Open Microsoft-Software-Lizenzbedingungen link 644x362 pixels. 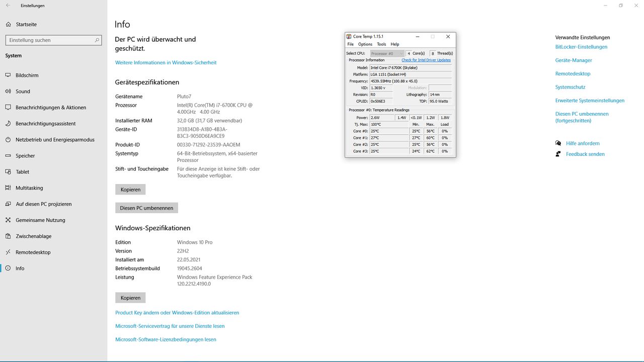[x=166, y=340]
